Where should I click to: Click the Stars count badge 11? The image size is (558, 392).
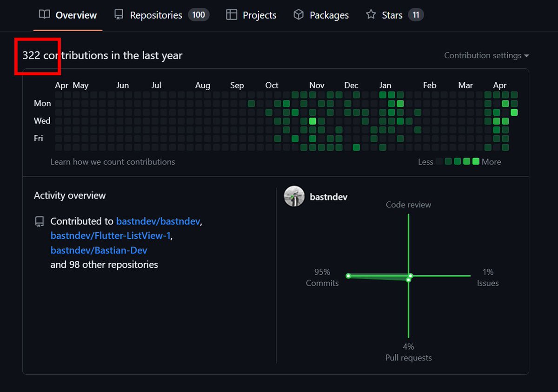coord(416,15)
